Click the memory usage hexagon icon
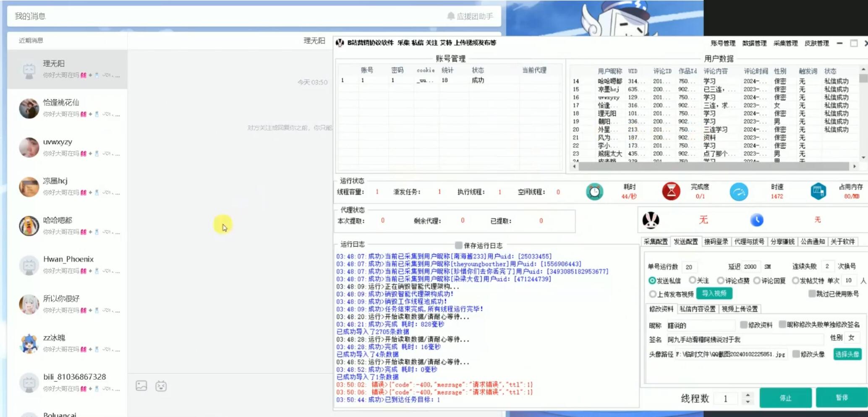This screenshot has width=868, height=417. pos(818,191)
